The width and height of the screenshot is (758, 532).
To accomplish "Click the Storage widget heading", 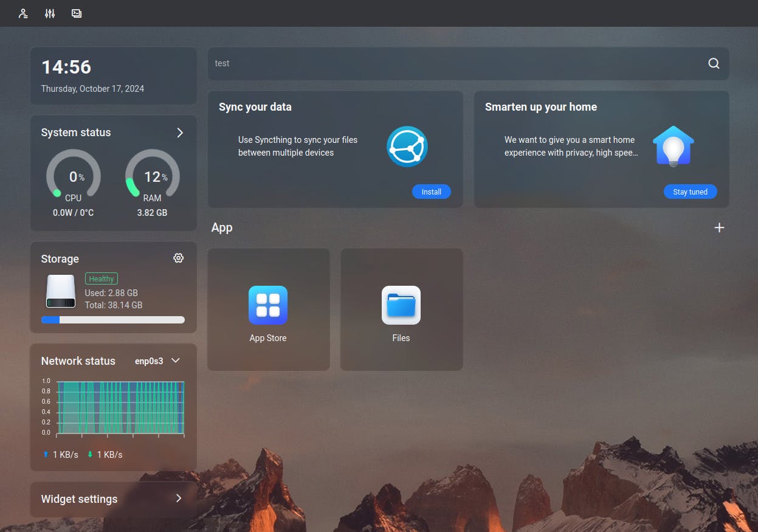I will tap(60, 259).
